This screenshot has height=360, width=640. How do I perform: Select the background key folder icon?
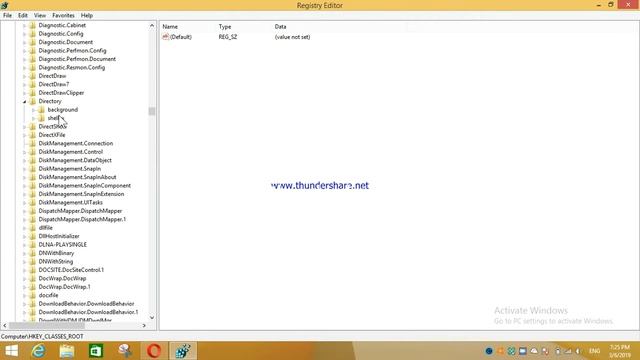coord(41,110)
